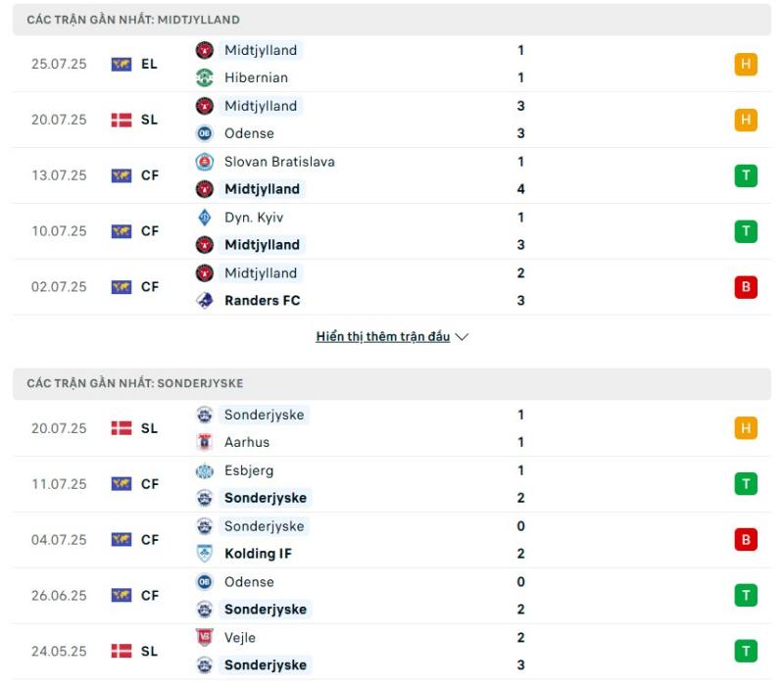The width and height of the screenshot is (784, 687).
Task: Click the Slovan Bratislava club logo
Action: [x=204, y=162]
